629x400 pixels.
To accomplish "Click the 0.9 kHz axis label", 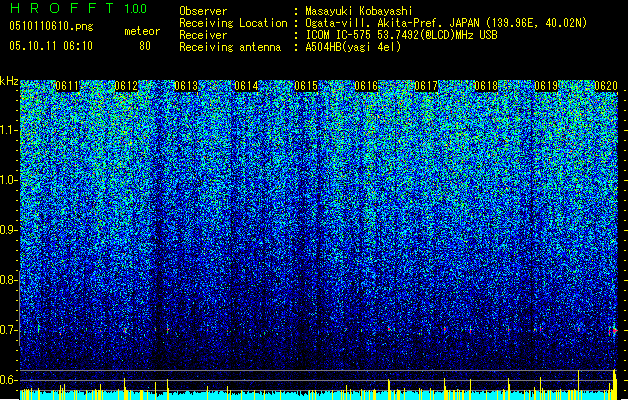I will pyautogui.click(x=9, y=230).
